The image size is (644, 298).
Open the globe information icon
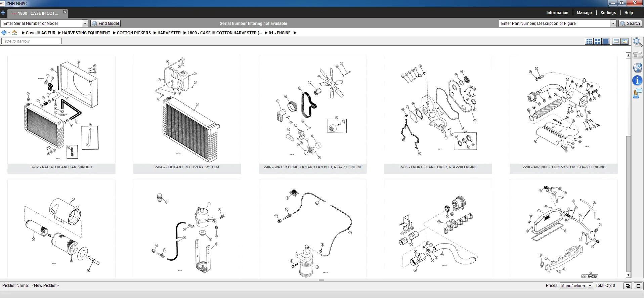pyautogui.click(x=637, y=68)
